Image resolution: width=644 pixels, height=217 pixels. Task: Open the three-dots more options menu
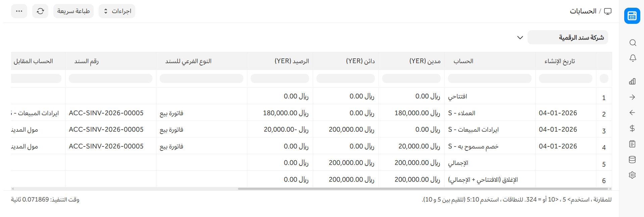pos(19,11)
